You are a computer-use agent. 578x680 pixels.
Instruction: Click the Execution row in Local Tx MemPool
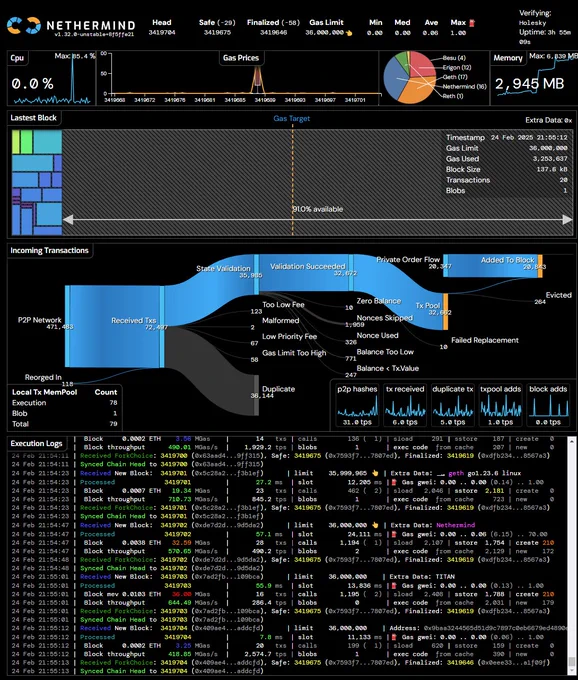click(x=64, y=403)
